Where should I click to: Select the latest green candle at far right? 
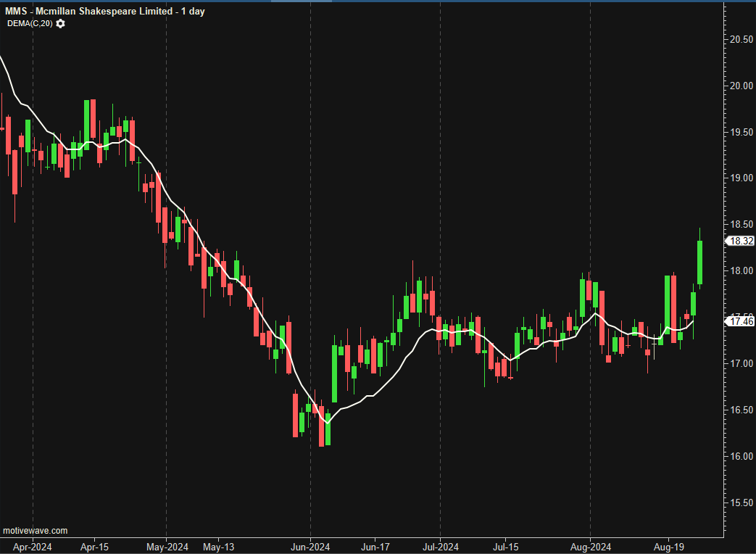[700, 262]
